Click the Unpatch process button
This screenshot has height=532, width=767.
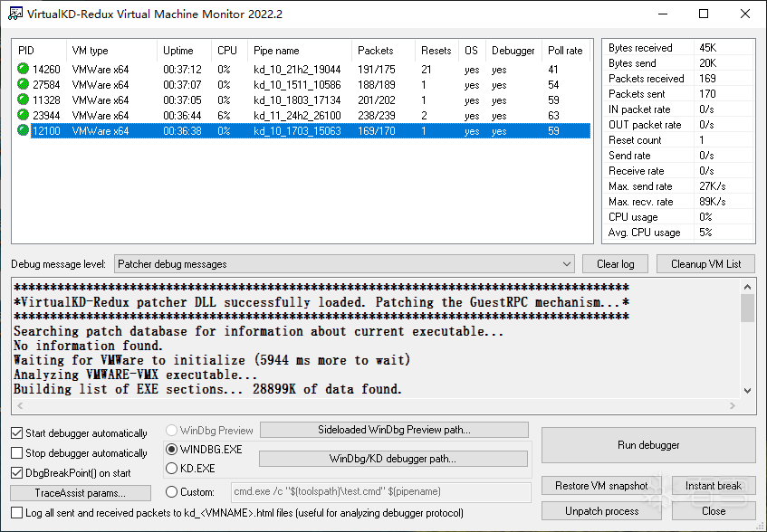(x=601, y=511)
